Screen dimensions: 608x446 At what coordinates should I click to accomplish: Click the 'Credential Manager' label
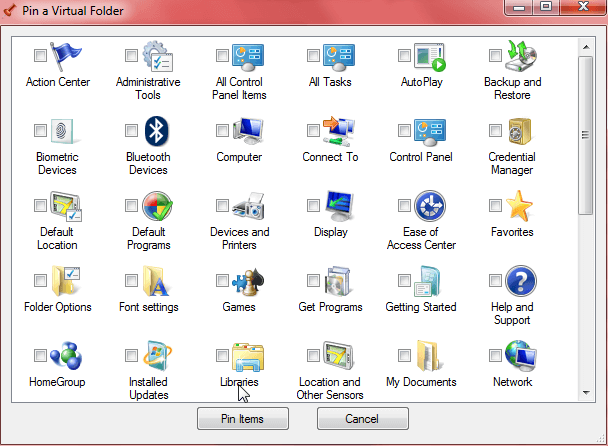(x=512, y=163)
